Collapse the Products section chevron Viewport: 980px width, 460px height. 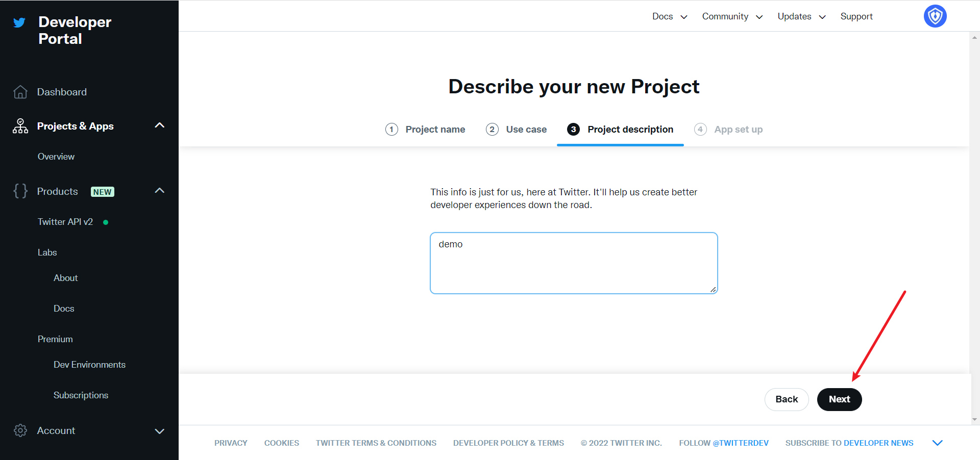click(x=159, y=191)
